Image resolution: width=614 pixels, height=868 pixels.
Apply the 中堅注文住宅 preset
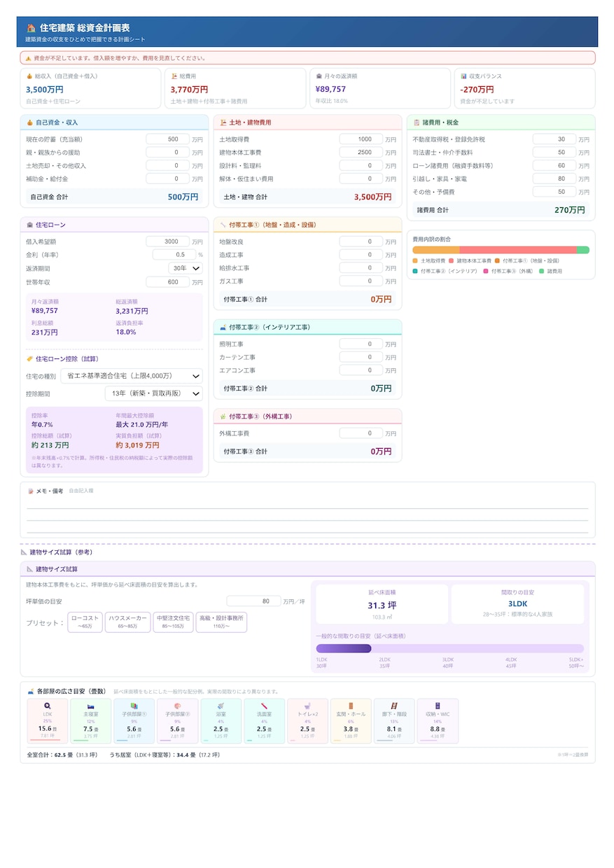point(173,622)
